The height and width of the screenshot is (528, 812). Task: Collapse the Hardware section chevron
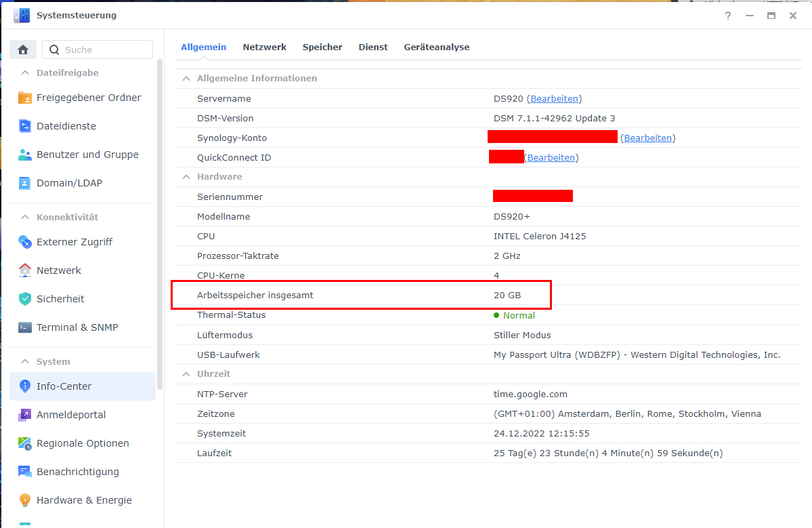[186, 177]
